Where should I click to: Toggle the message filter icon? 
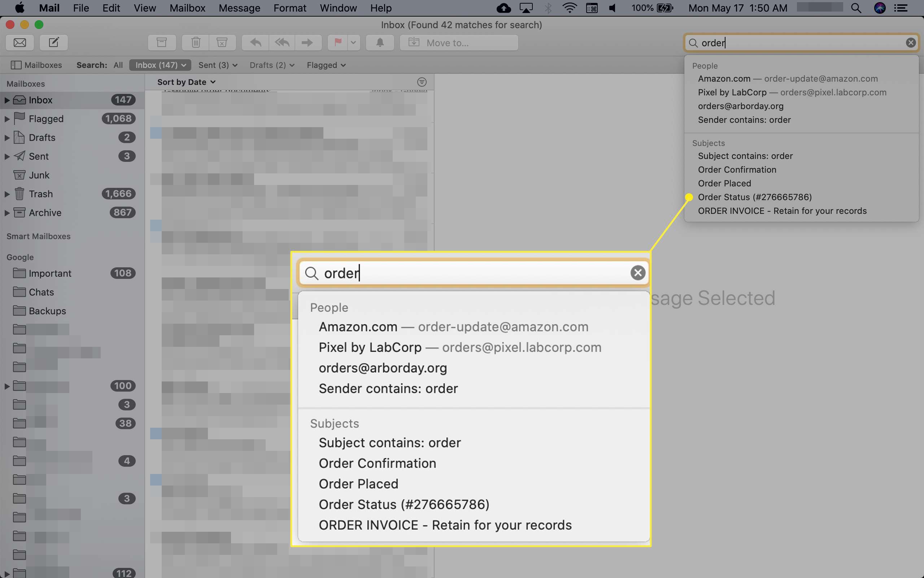[x=422, y=82]
